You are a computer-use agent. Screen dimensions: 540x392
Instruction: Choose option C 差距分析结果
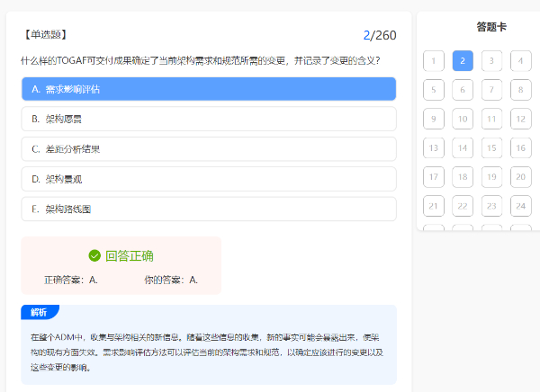[x=209, y=149]
